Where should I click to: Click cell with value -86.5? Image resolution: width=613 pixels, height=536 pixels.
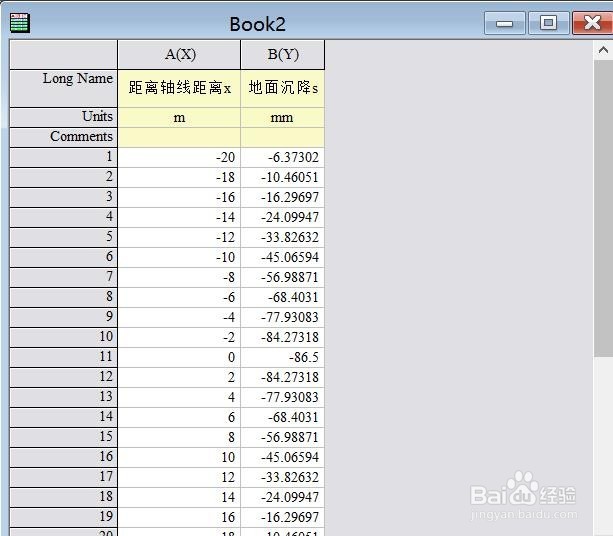[x=283, y=357]
